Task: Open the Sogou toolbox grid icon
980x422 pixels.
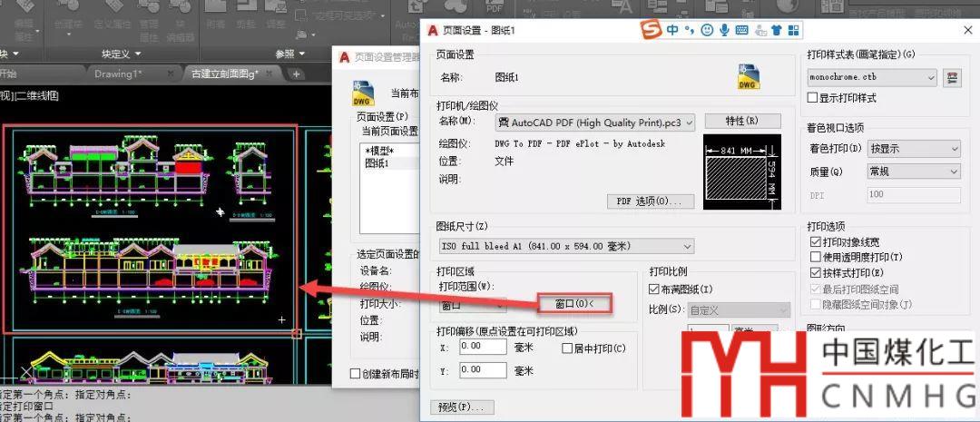Action: point(794,30)
